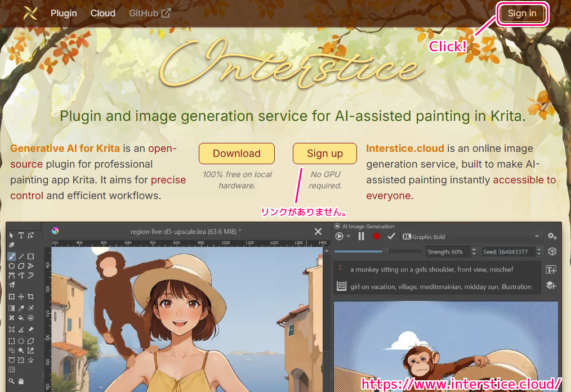Select the Freehand Brush tool
Screen dimensions: 571x392
click(x=12, y=256)
